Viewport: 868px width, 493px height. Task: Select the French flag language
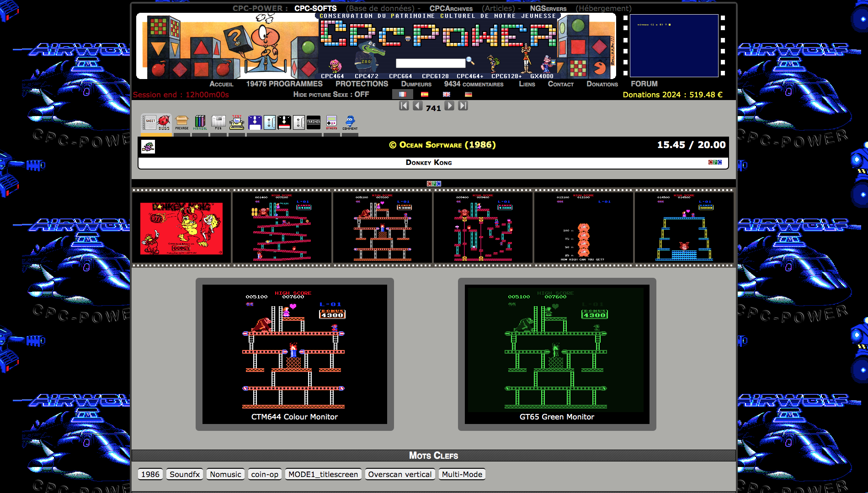pyautogui.click(x=403, y=95)
